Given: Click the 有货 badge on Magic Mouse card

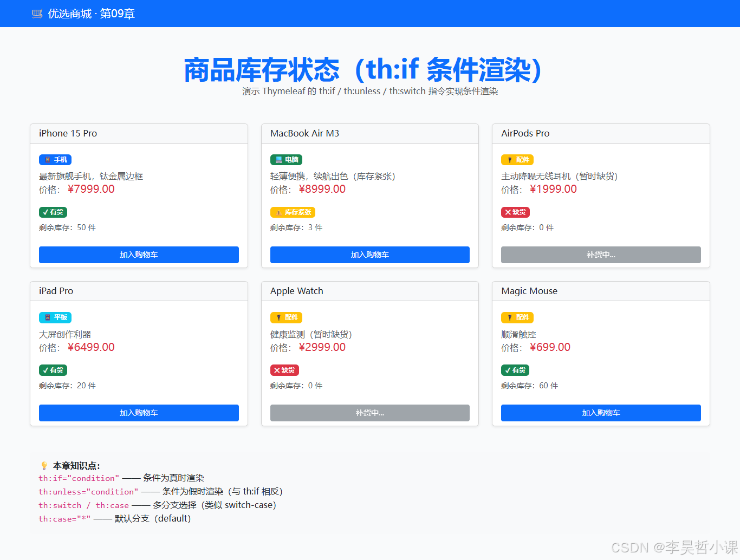Looking at the screenshot, I should tap(515, 370).
